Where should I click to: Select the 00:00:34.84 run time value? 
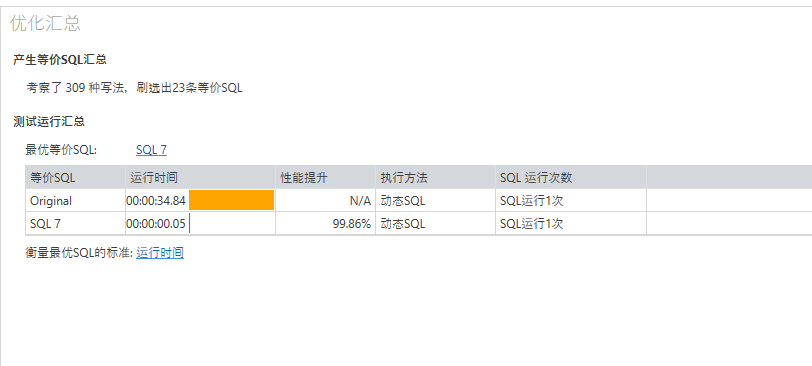(x=156, y=201)
